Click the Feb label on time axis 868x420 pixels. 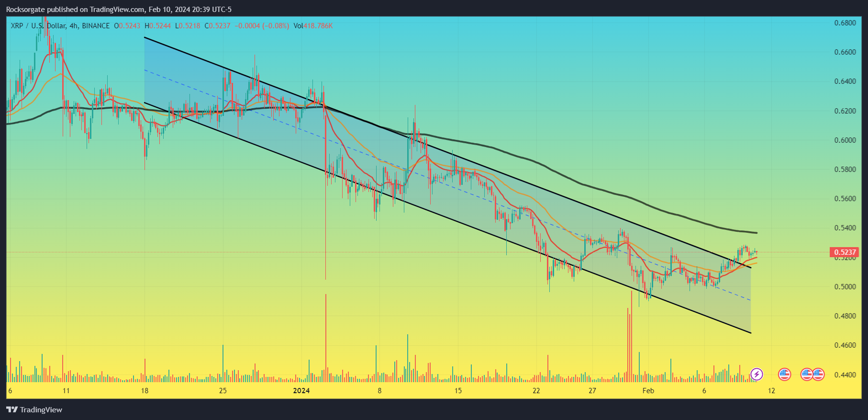[x=648, y=391]
